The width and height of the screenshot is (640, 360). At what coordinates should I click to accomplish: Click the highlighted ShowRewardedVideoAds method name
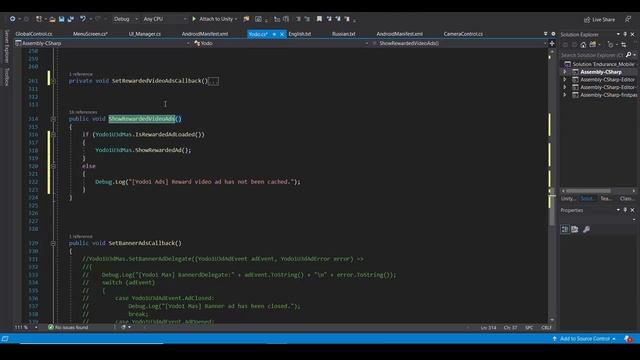142,119
